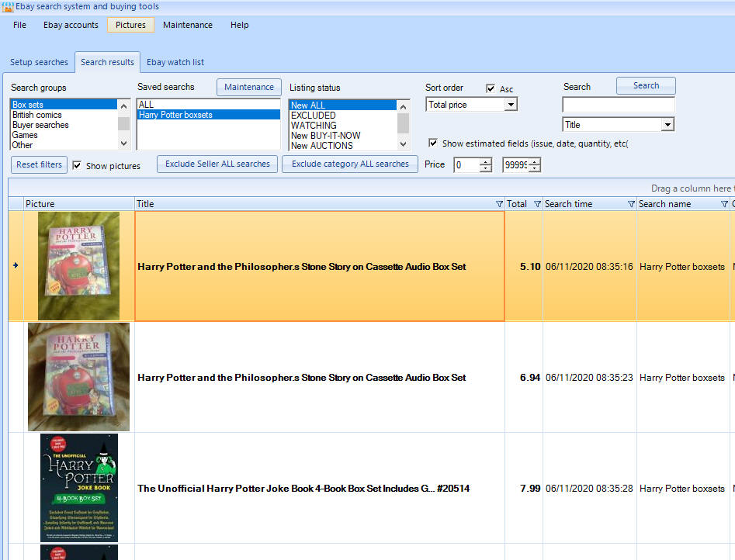Open the Search time column filter icon
The height and width of the screenshot is (560, 735).
632,204
